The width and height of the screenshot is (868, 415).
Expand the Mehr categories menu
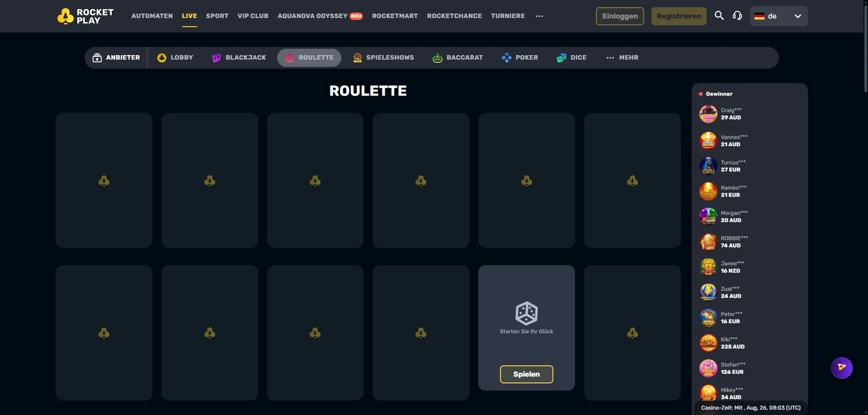[x=622, y=58]
